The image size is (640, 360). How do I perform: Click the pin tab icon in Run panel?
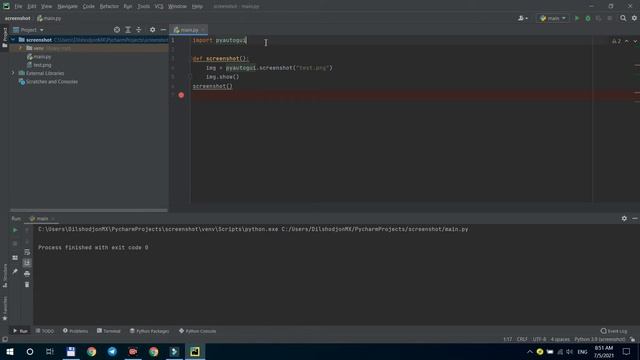[15, 271]
